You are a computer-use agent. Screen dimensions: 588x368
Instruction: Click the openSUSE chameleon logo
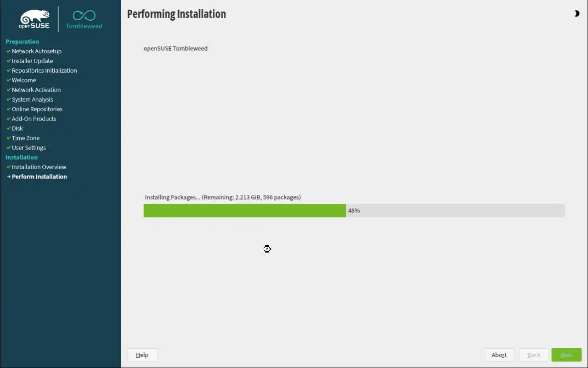pos(34,19)
